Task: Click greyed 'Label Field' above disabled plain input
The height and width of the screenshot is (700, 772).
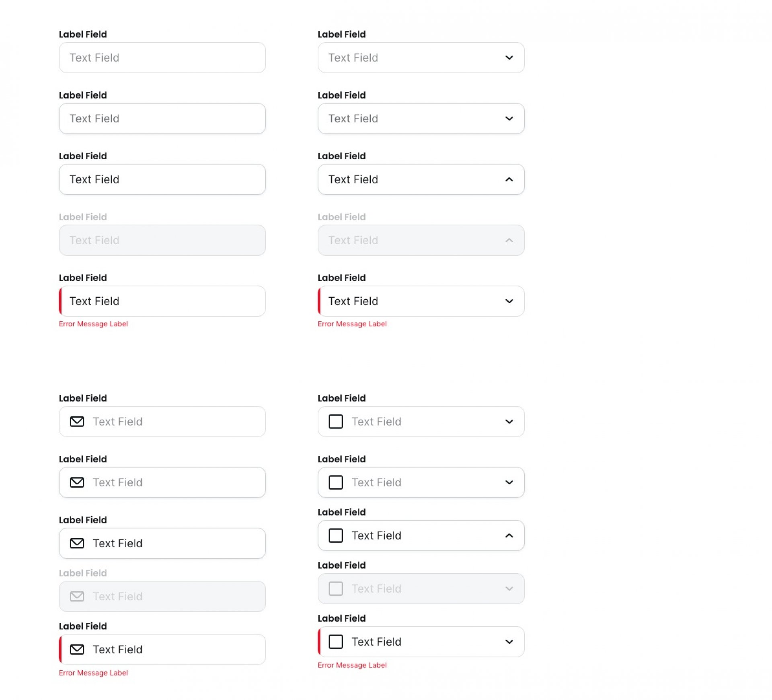Action: click(83, 217)
